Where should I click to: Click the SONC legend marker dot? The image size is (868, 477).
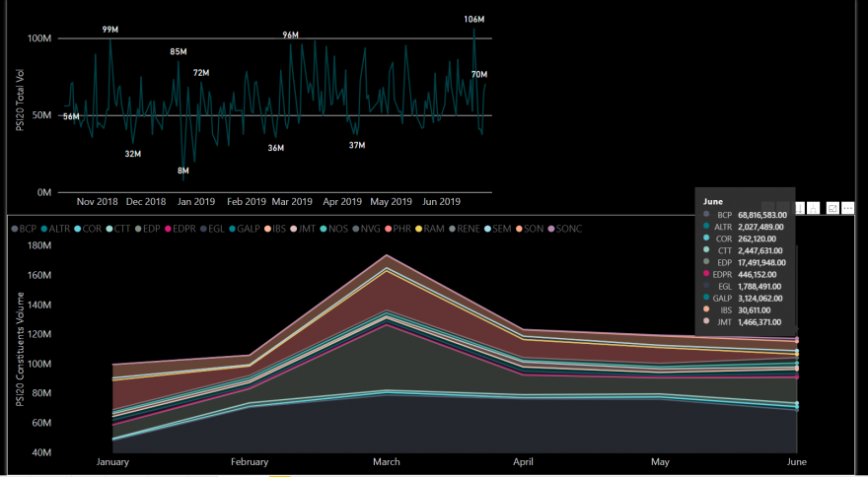[551, 229]
